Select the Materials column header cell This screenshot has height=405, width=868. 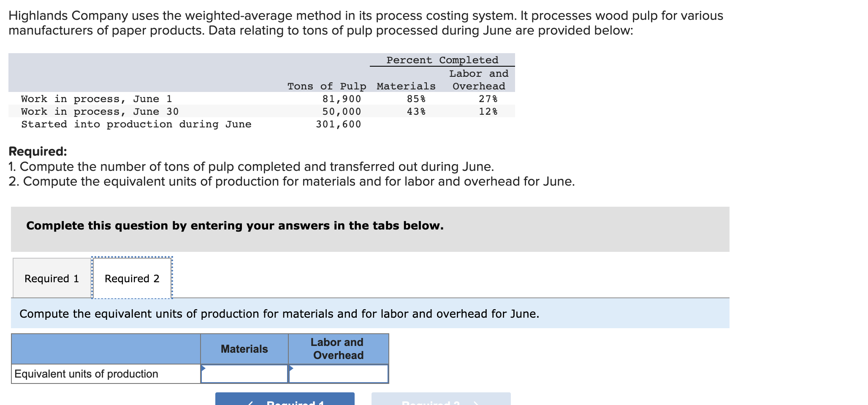click(244, 348)
